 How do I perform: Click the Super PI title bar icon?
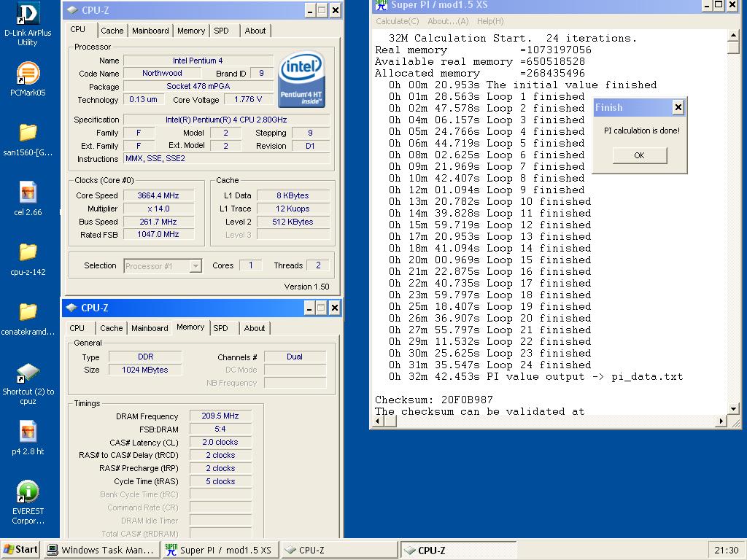pos(381,5)
